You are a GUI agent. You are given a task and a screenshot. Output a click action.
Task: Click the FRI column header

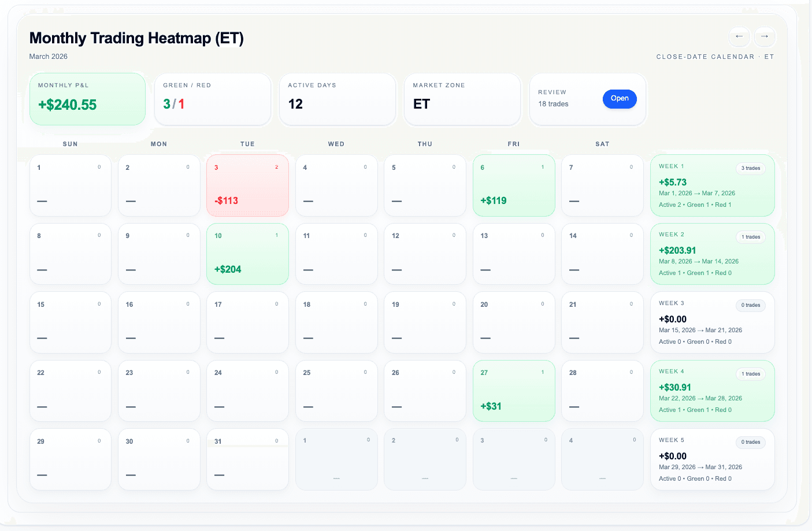pyautogui.click(x=514, y=144)
